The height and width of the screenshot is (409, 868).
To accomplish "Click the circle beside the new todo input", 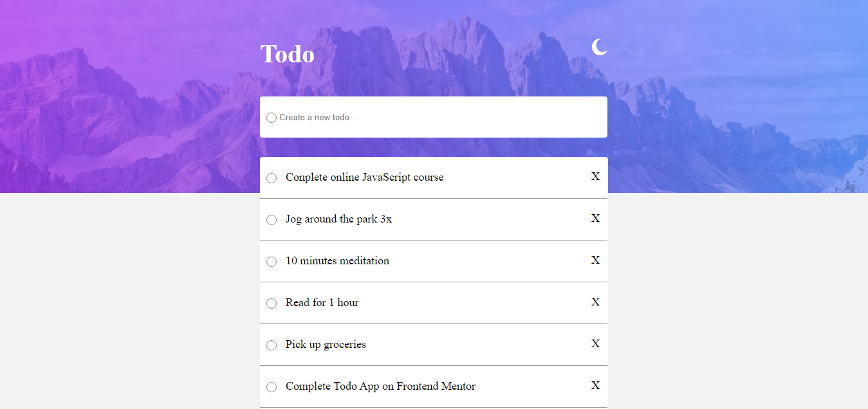I will click(272, 118).
